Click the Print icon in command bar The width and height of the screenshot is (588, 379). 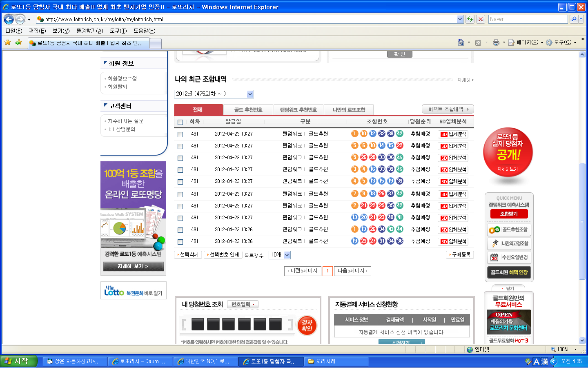[x=496, y=42]
